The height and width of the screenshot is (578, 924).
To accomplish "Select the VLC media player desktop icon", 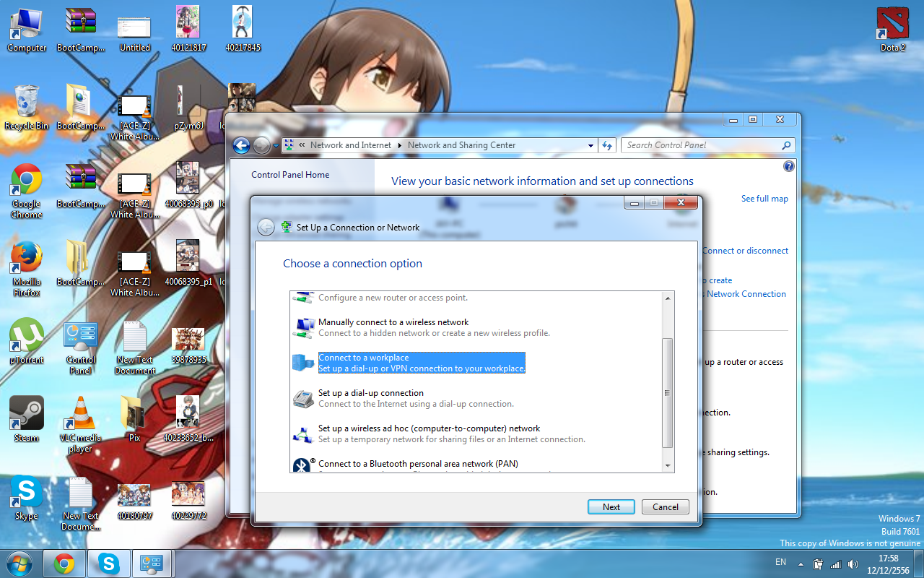I will click(80, 426).
